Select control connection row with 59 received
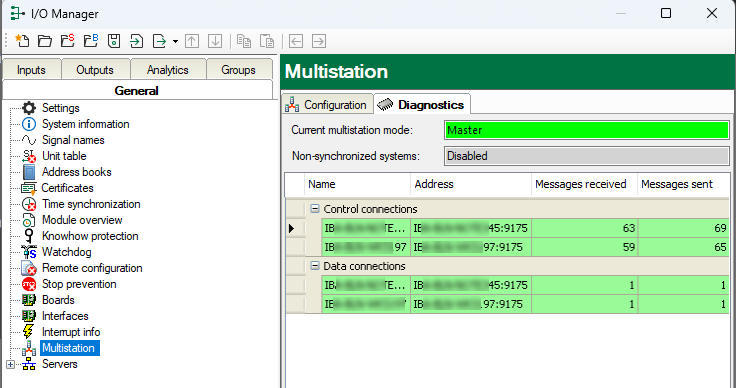This screenshot has height=388, width=736. [507, 247]
